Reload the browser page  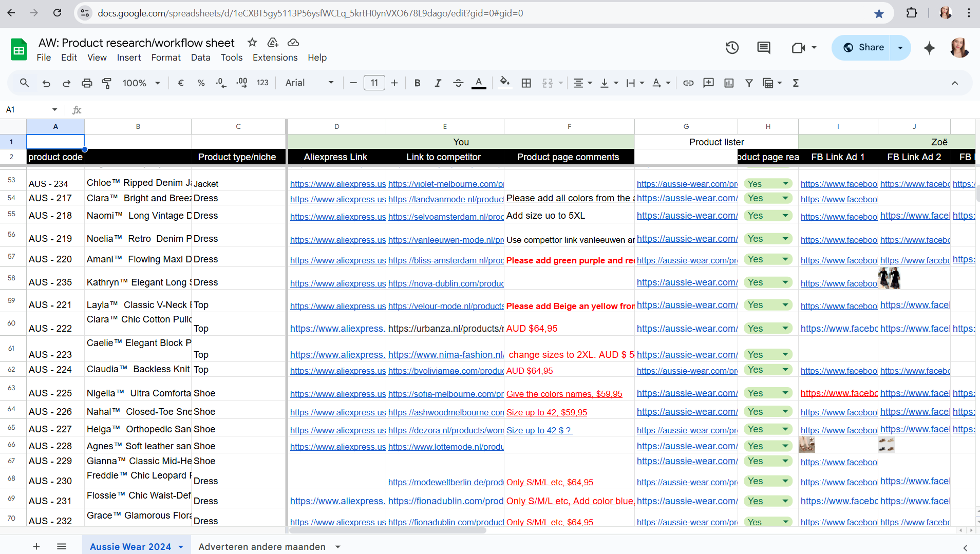click(x=58, y=13)
